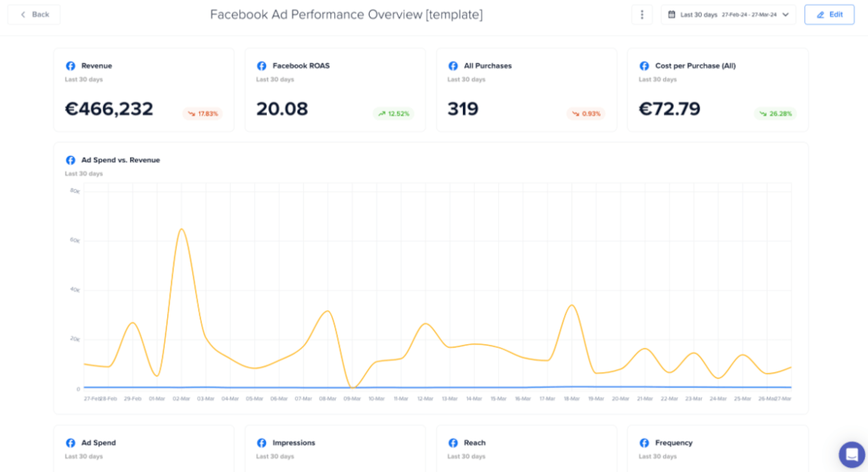868x472 pixels.
Task: Click the orange revenue peak at 08-Mar
Action: (x=328, y=311)
